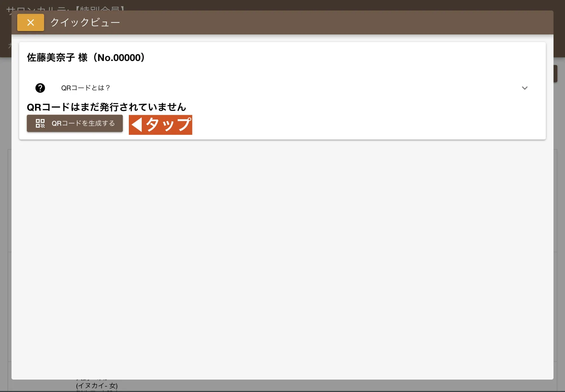Click the X icon on the yellow button
Screen dimensions: 565x392
(30, 22)
